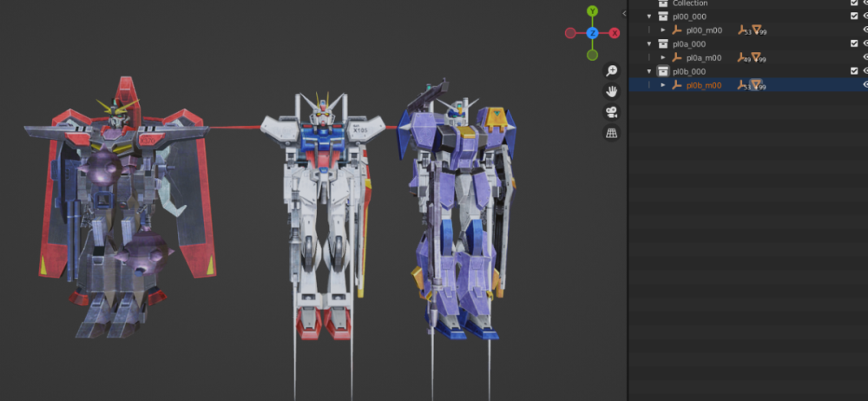Expand the pl0b_m00 armature tree
Image resolution: width=868 pixels, height=401 pixels.
(x=663, y=85)
